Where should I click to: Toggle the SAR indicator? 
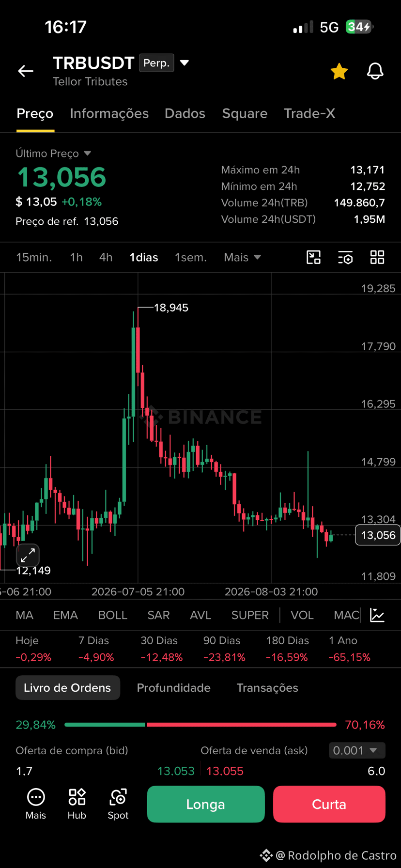coord(158,615)
